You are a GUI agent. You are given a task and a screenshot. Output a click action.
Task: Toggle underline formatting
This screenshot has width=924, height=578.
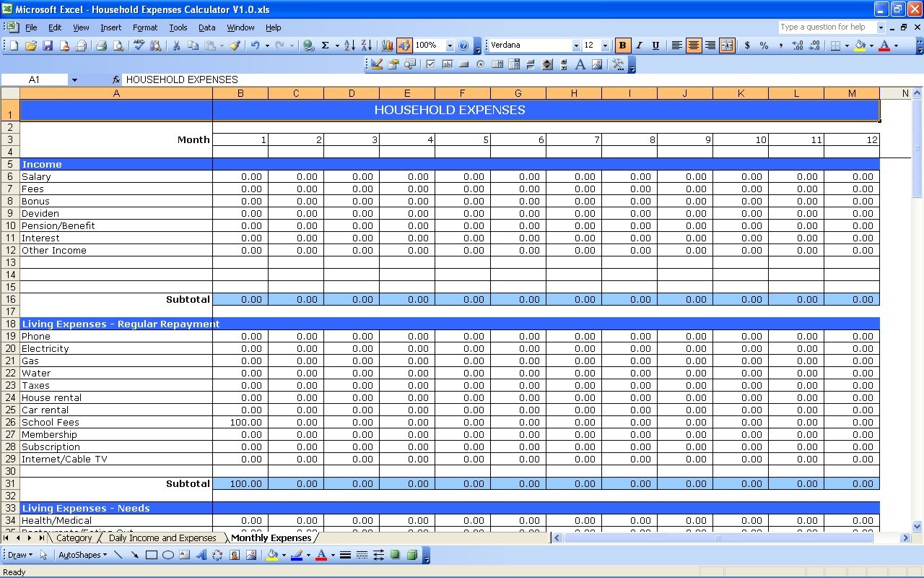click(x=655, y=45)
